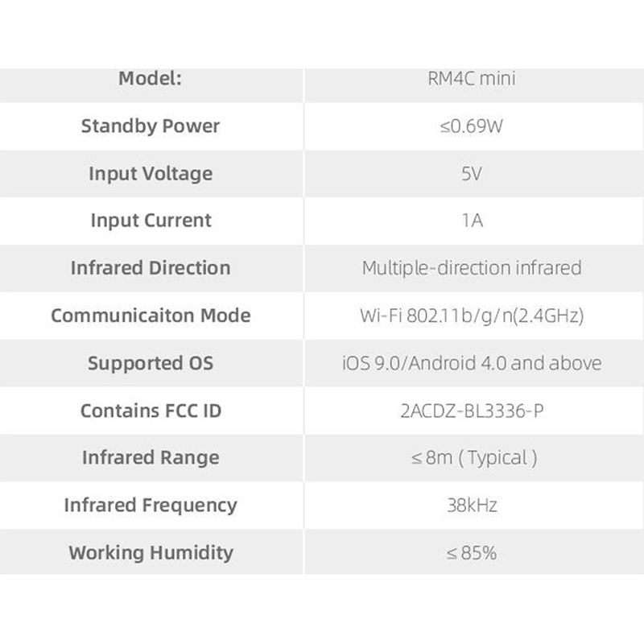The image size is (644, 644).
Task: Click the "Contains FCC ID" label
Action: pyautogui.click(x=151, y=411)
